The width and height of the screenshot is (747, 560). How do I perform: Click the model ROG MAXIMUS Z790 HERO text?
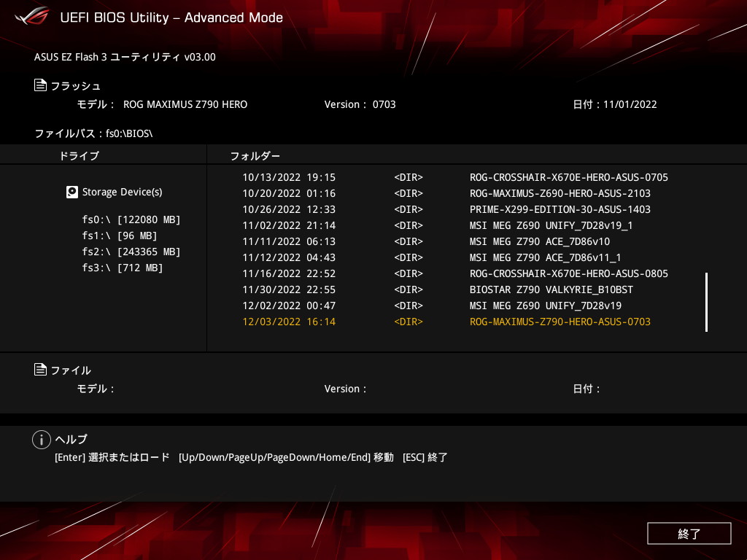[185, 104]
